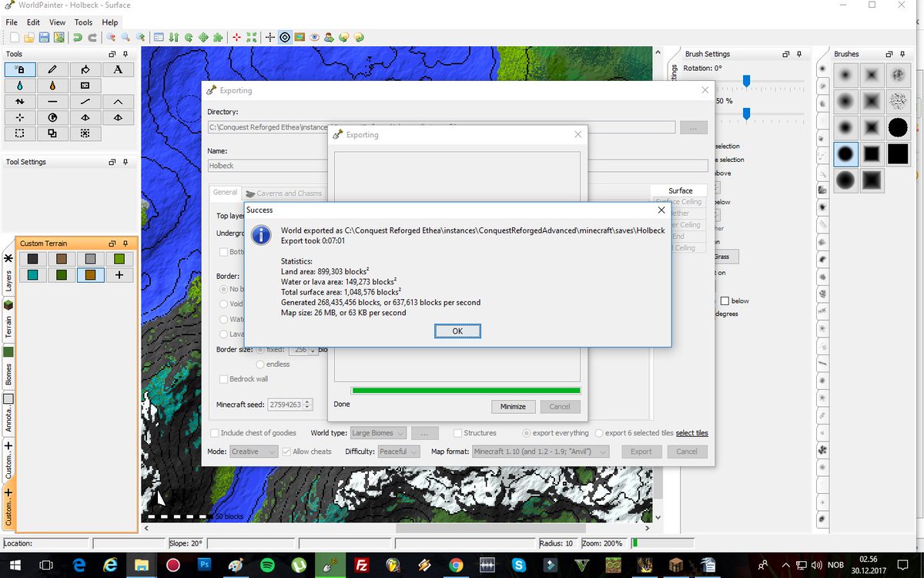Click the save world floppy icon

44,37
